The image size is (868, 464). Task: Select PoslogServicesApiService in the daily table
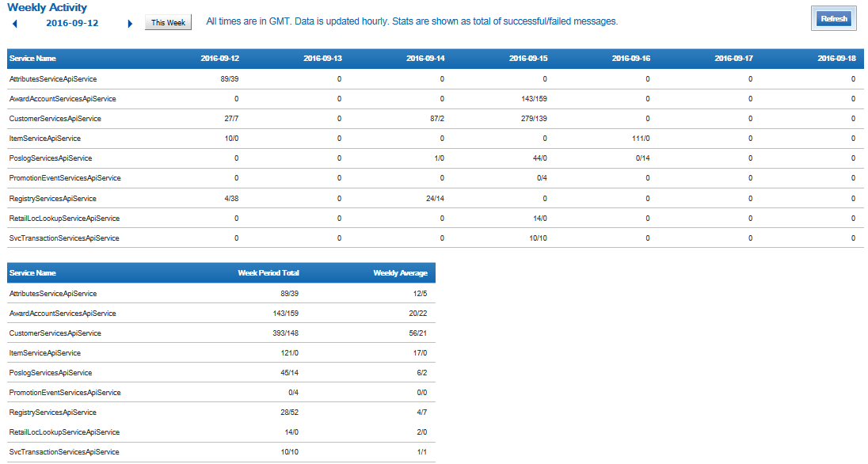[51, 158]
